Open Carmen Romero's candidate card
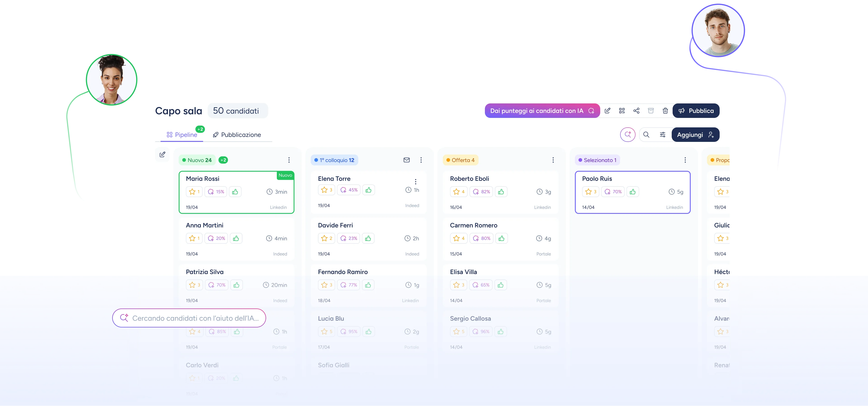868x406 pixels. tap(500, 239)
